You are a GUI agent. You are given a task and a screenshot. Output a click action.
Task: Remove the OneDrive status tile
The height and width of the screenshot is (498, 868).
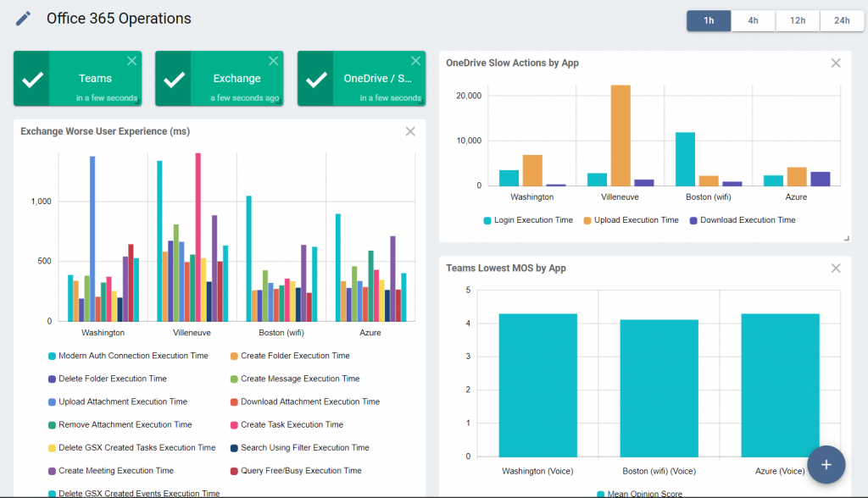(x=415, y=61)
